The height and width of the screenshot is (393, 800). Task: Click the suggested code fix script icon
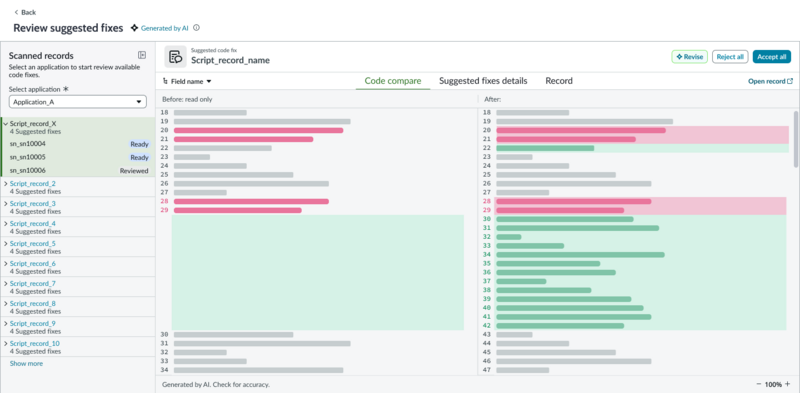pyautogui.click(x=176, y=57)
